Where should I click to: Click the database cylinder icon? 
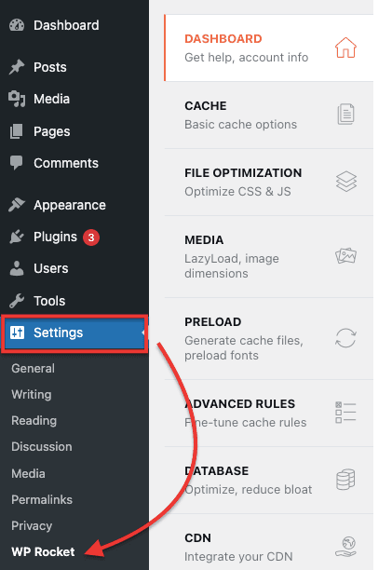pyautogui.click(x=345, y=480)
